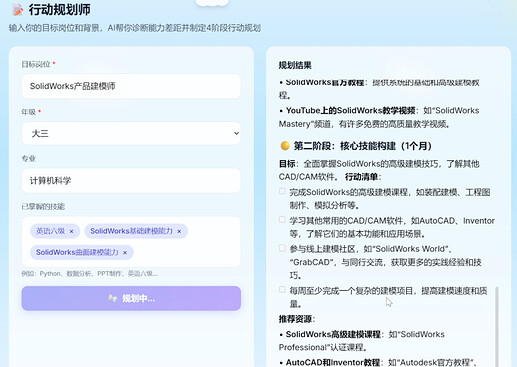Check 完成SolidWorks的高级建模课程 task
This screenshot has height=367, width=517.
282,191
